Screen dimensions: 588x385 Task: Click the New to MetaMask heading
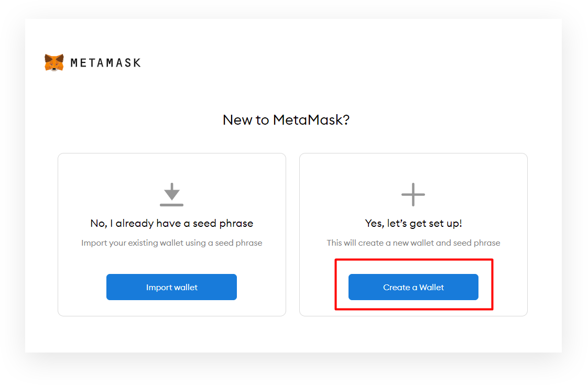pos(286,120)
